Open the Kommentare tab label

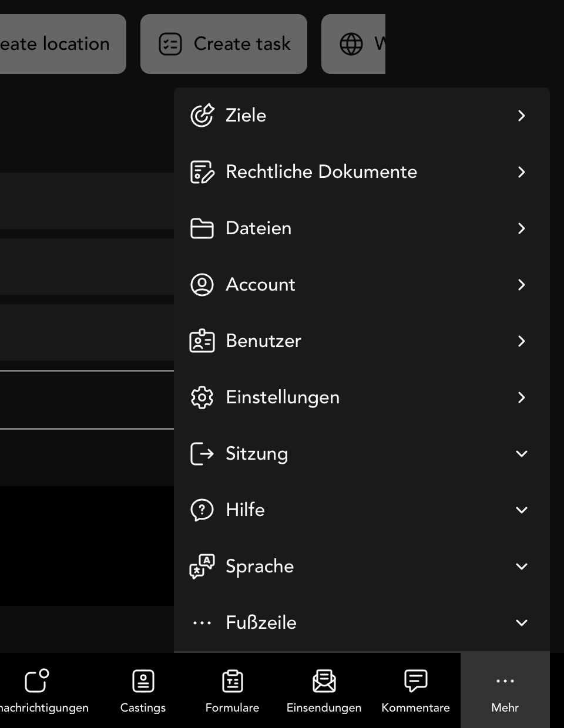coord(415,708)
